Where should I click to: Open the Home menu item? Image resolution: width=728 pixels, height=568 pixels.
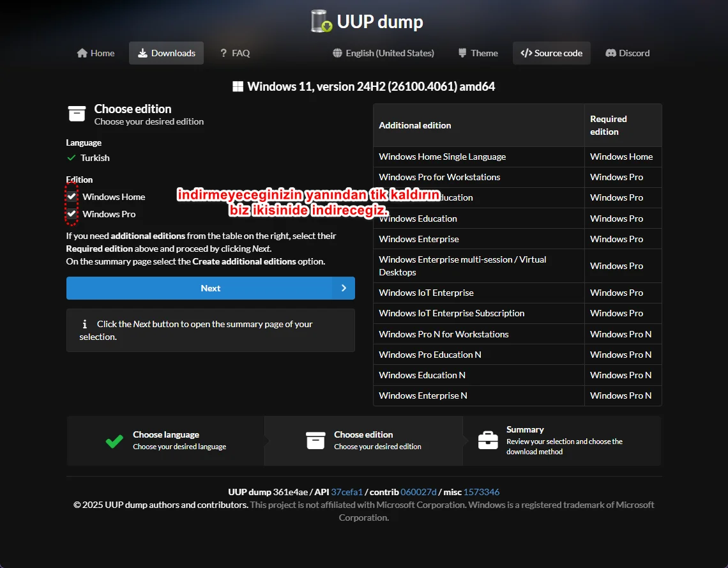[96, 53]
